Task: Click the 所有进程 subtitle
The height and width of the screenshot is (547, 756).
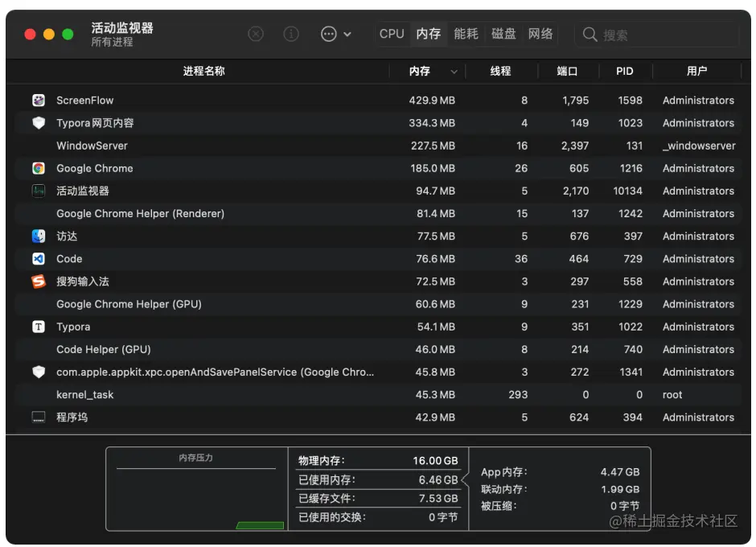Action: [x=112, y=42]
